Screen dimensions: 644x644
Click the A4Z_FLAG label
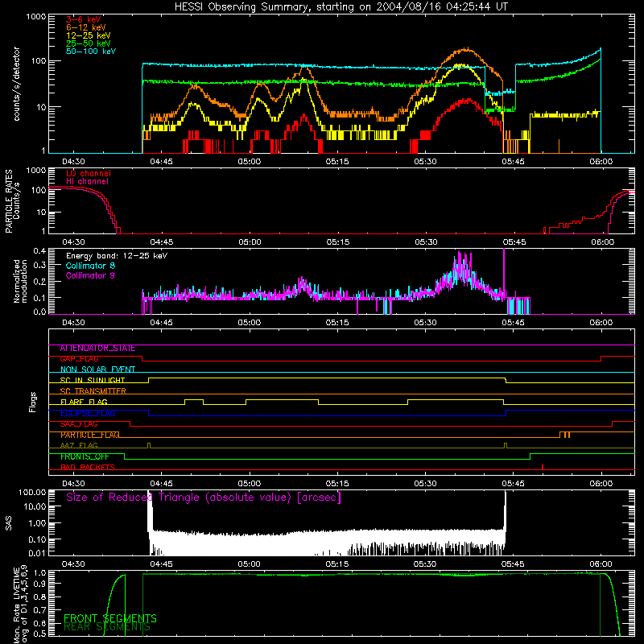click(79, 446)
